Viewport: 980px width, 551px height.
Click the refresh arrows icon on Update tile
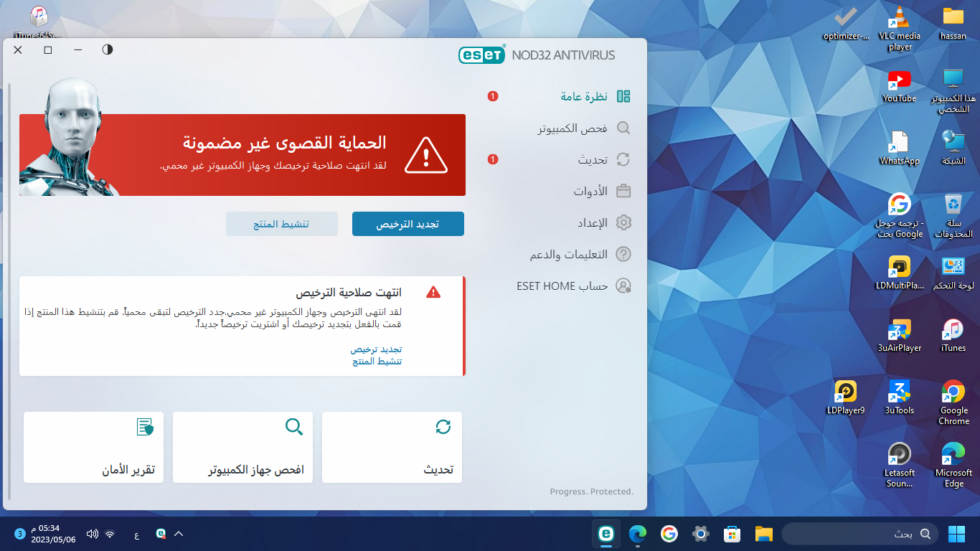pyautogui.click(x=443, y=427)
